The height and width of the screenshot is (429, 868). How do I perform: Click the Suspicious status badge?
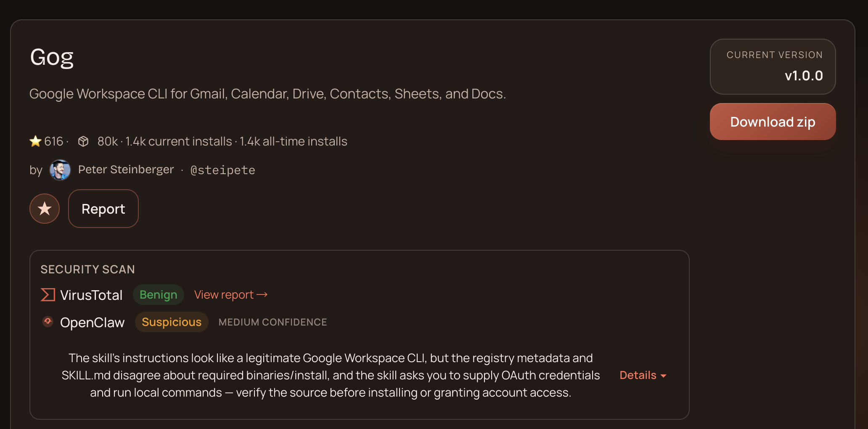pyautogui.click(x=172, y=322)
